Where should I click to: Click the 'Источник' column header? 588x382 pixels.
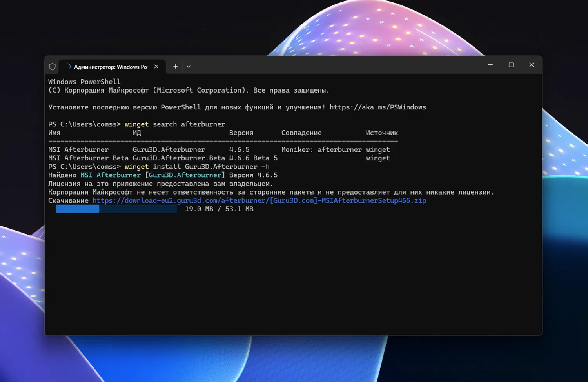coord(382,133)
